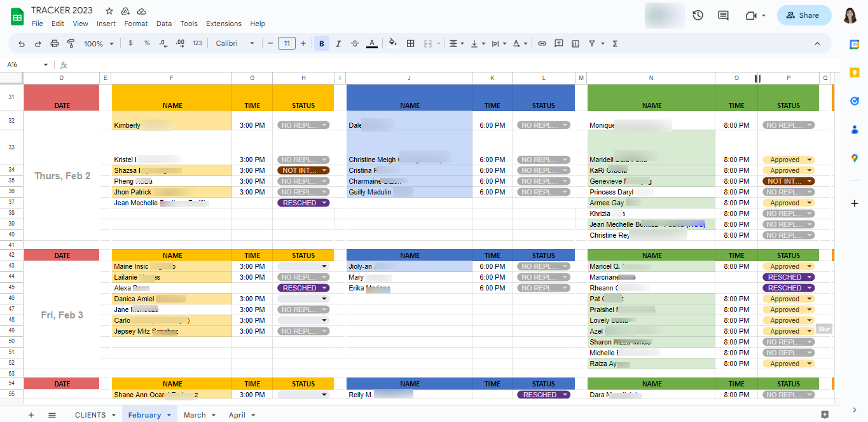Open Google account profile picture
Viewport: 868px width, 422px height.
click(x=851, y=15)
